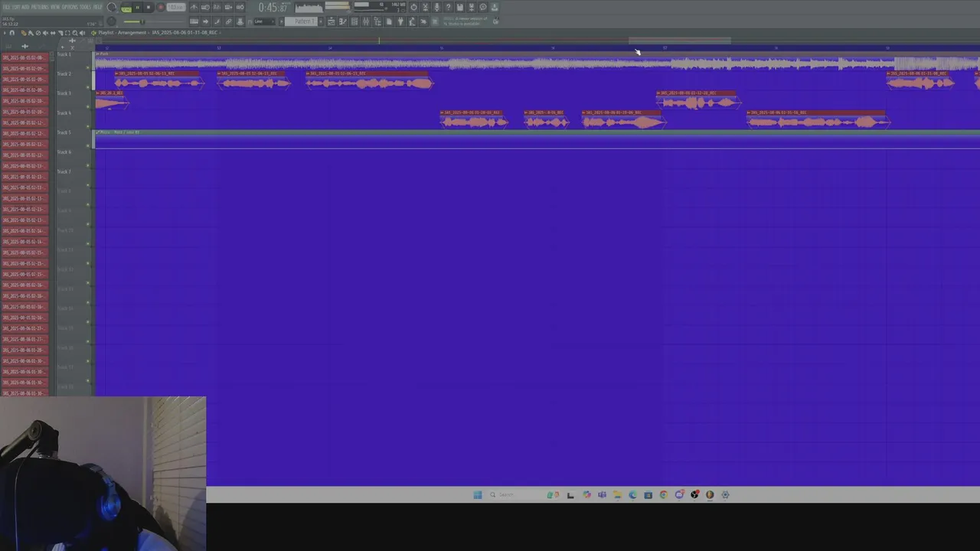
Task: Open the Browser view icon
Action: [x=377, y=21]
